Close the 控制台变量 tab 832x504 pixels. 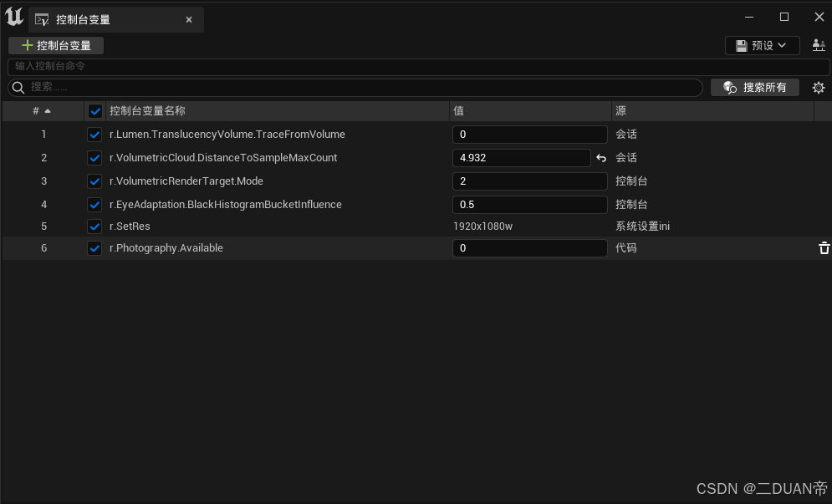[x=189, y=19]
